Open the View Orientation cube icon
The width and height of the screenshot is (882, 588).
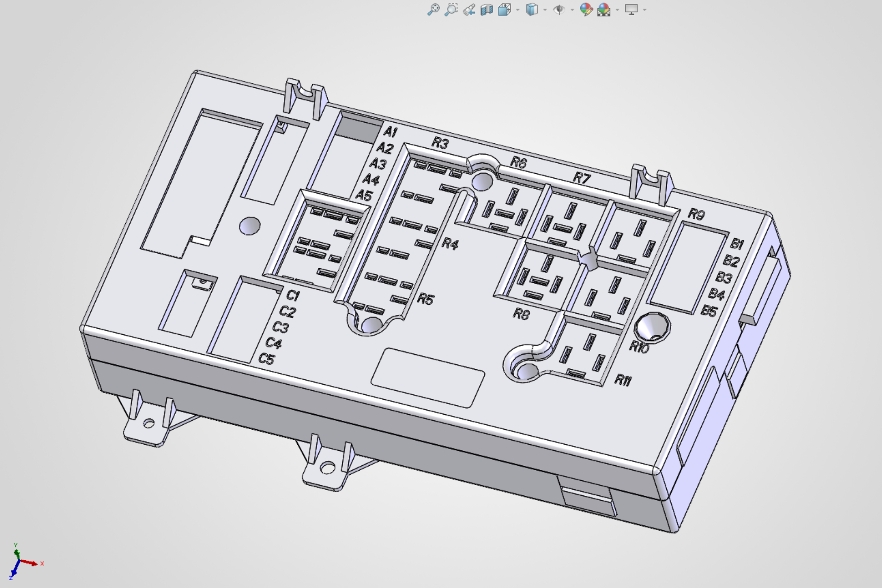pos(505,10)
